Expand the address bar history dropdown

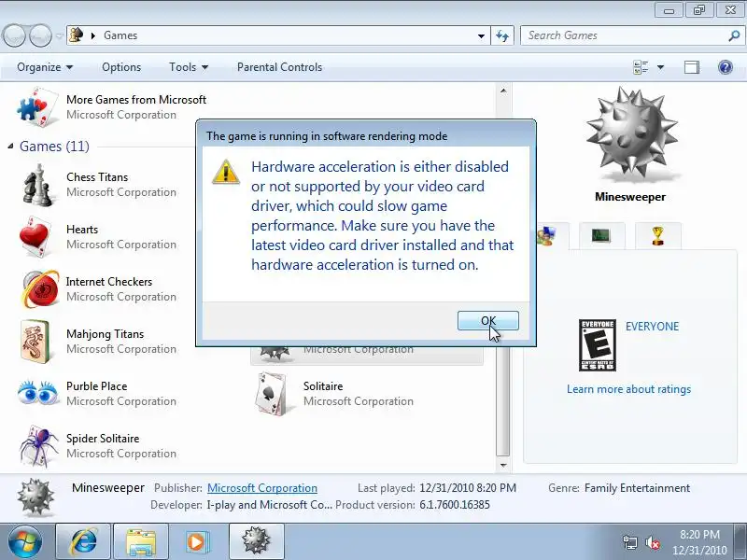(481, 35)
